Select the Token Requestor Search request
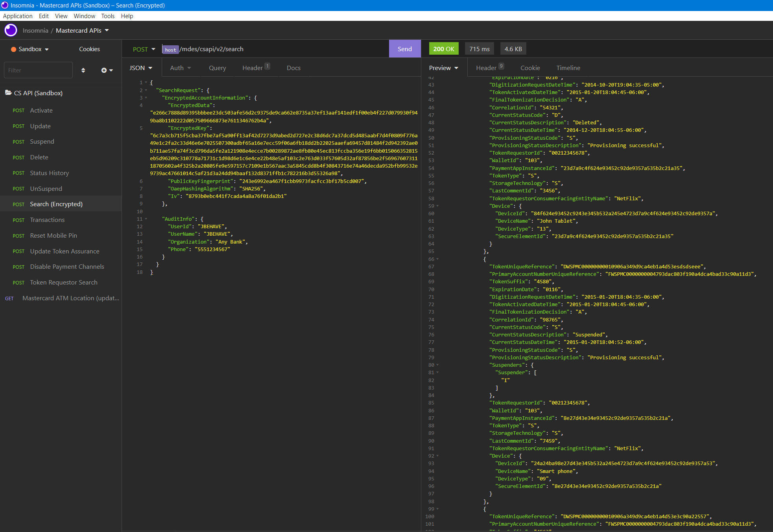This screenshot has width=773, height=532. [x=64, y=283]
